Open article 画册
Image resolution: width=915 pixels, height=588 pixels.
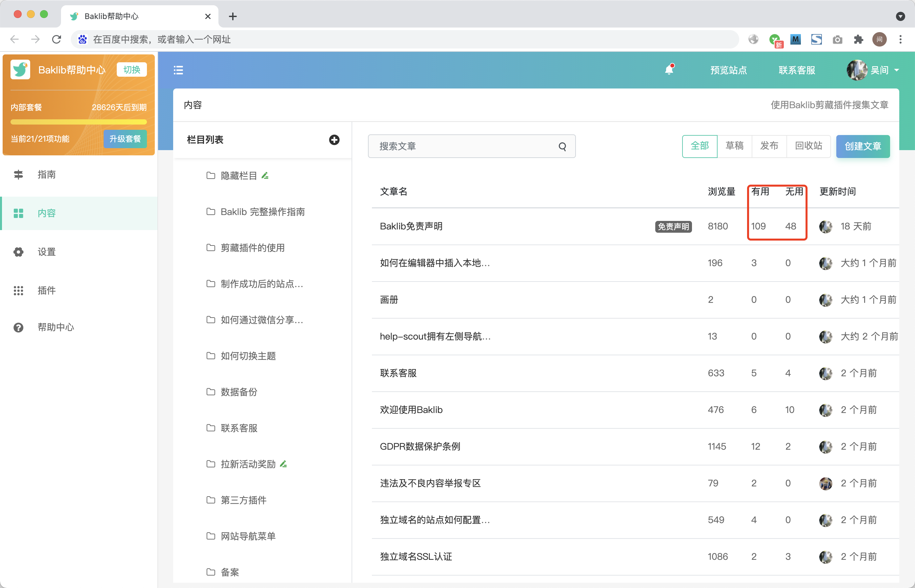(389, 300)
